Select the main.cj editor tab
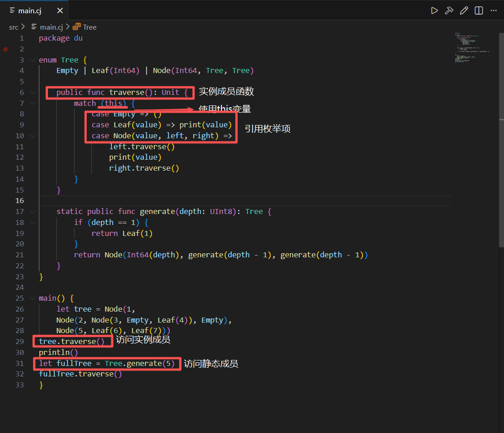This screenshot has width=504, height=433. click(x=35, y=10)
